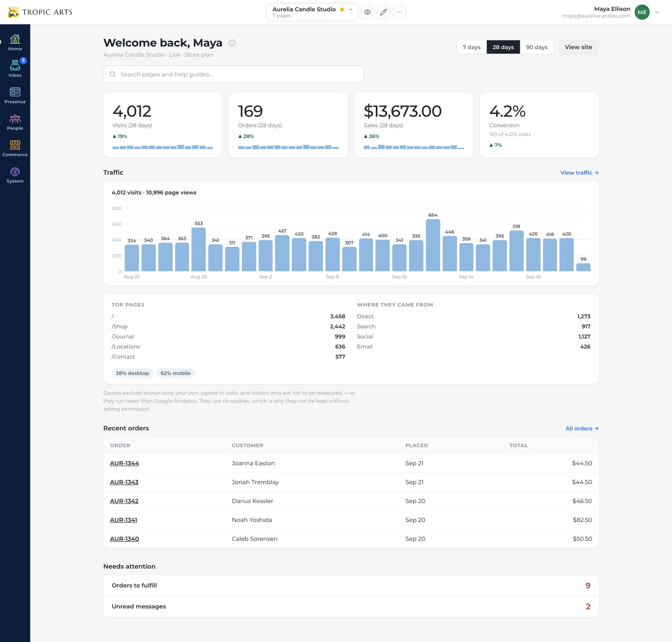Expand the account menu chevron

[x=657, y=12]
